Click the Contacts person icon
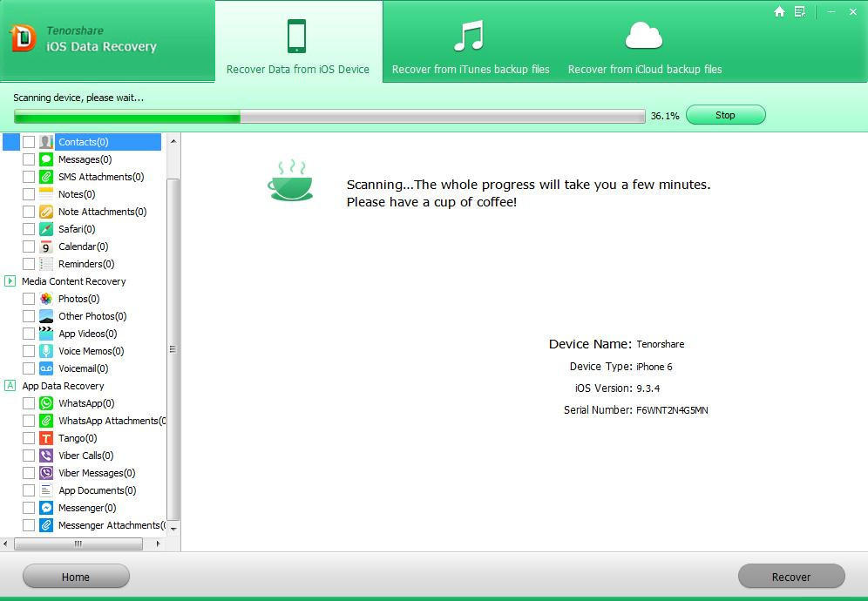 click(x=46, y=142)
